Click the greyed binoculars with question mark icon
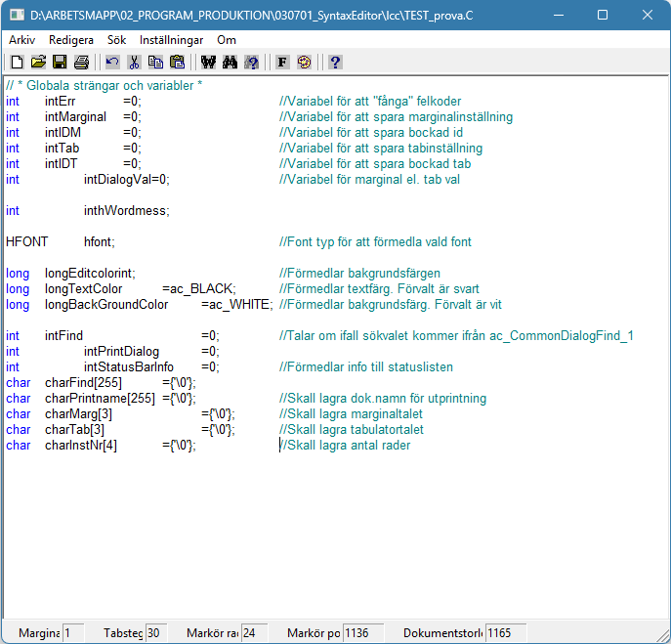The width and height of the screenshot is (671, 644). 252,63
